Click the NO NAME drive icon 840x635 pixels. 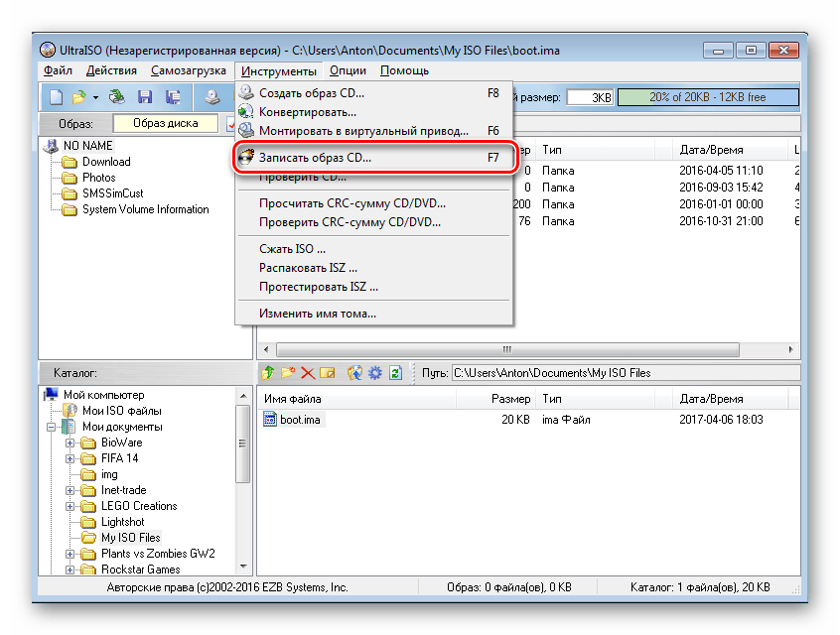53,146
